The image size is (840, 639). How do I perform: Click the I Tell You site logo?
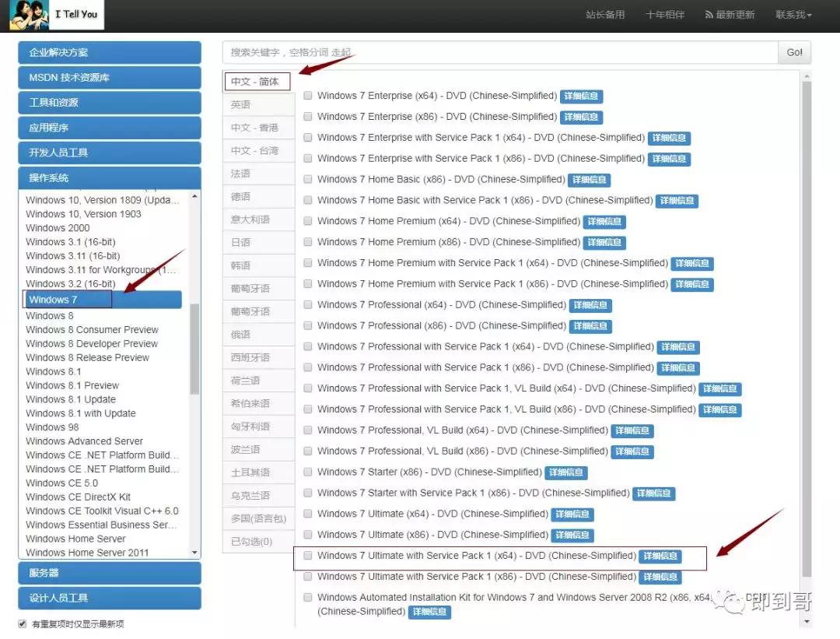tap(56, 15)
